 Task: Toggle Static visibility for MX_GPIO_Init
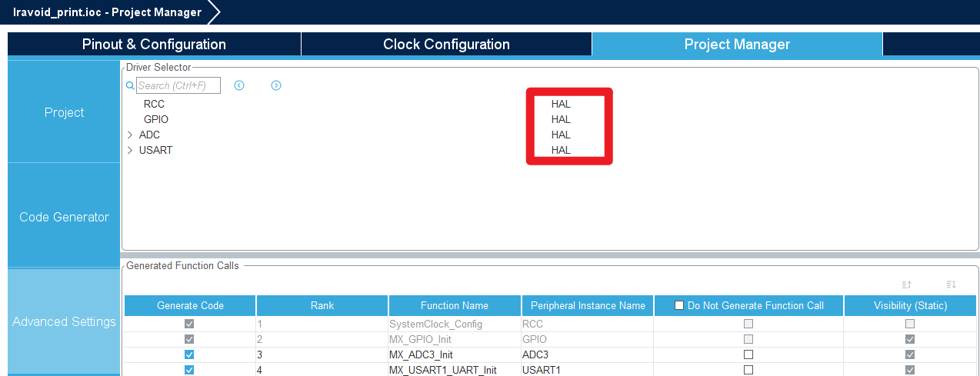point(911,339)
